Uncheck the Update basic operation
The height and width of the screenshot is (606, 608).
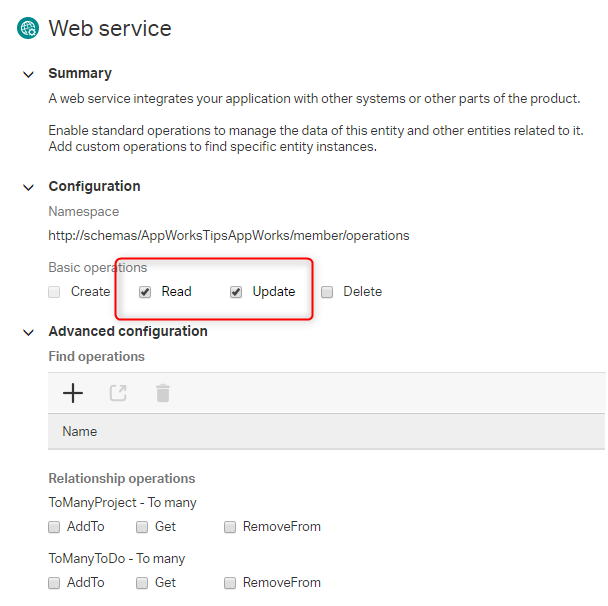[236, 292]
